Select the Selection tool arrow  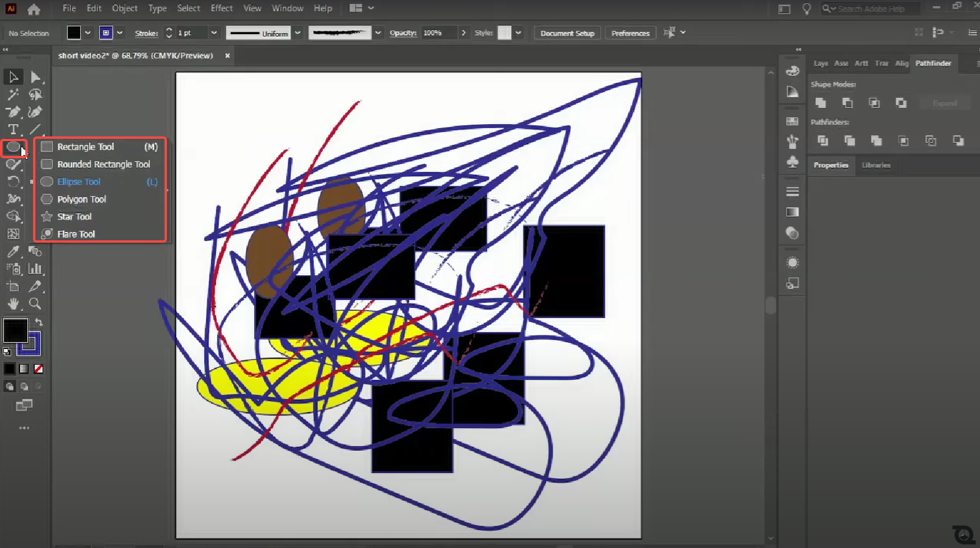tap(13, 77)
